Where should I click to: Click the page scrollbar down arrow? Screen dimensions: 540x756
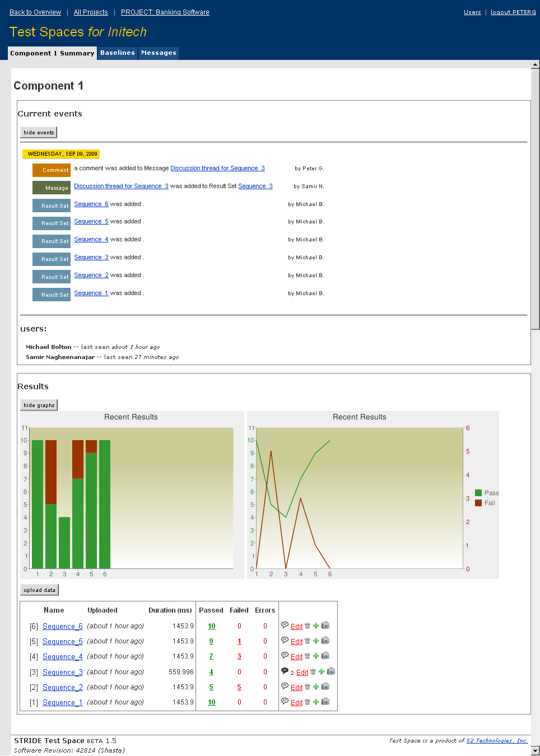(536, 751)
